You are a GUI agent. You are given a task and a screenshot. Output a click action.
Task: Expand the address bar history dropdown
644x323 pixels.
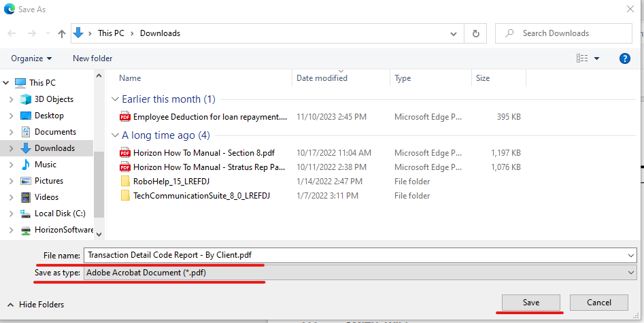tap(454, 33)
